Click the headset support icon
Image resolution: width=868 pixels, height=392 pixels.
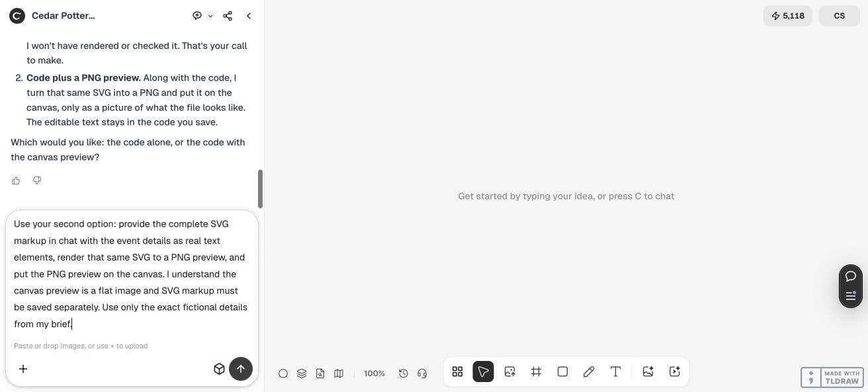(422, 373)
